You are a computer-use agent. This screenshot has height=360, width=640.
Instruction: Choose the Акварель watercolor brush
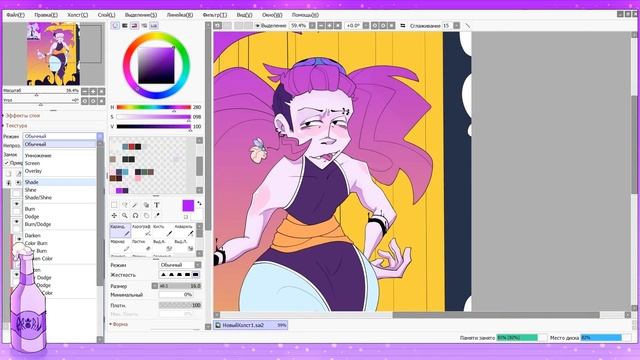click(x=184, y=230)
